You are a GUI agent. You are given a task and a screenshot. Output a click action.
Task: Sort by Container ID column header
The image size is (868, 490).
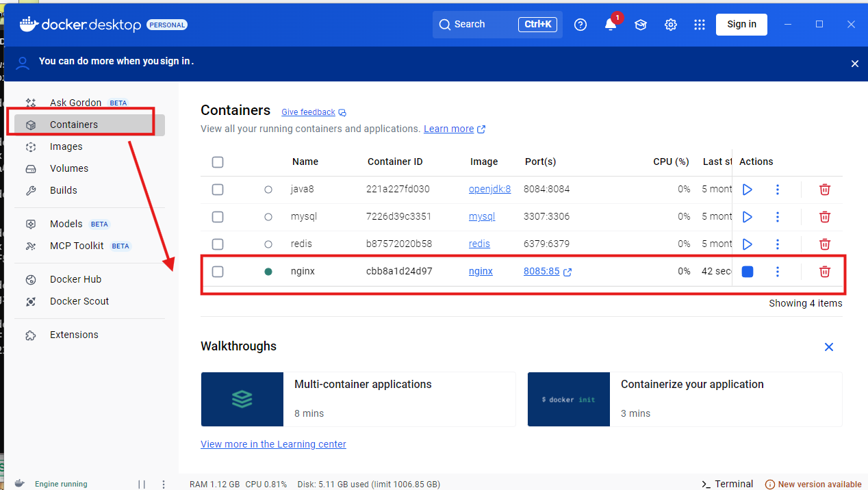pyautogui.click(x=395, y=162)
